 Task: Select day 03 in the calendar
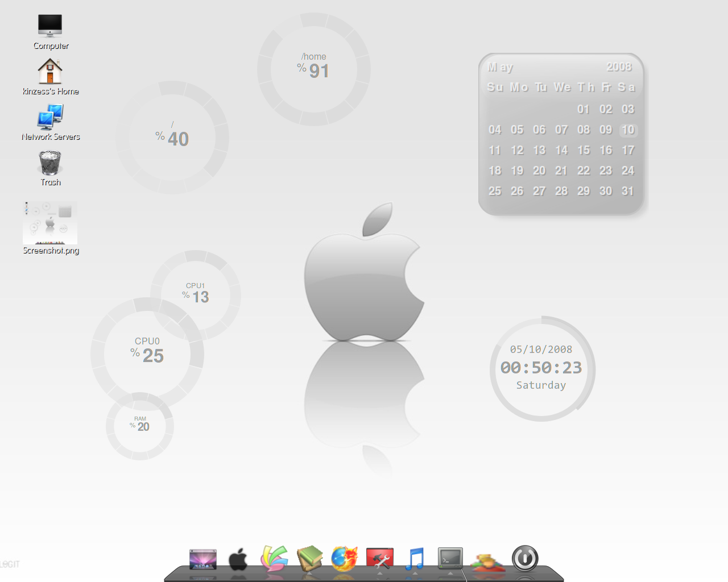tap(628, 109)
